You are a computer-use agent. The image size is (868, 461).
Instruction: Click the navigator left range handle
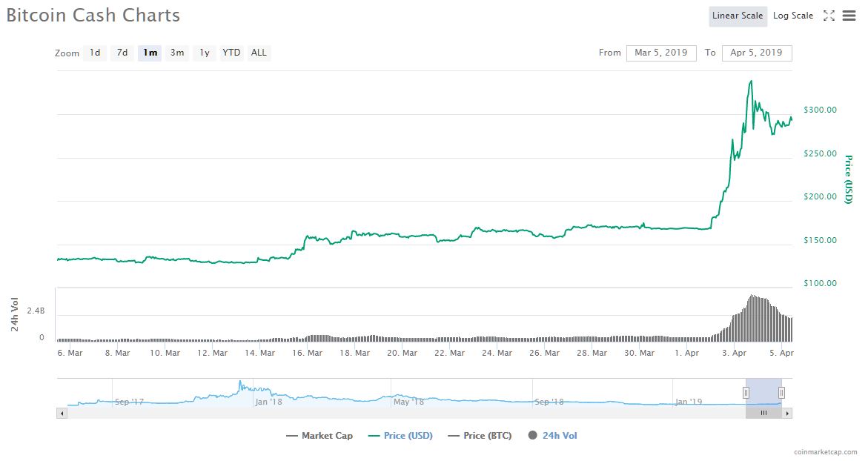(746, 393)
